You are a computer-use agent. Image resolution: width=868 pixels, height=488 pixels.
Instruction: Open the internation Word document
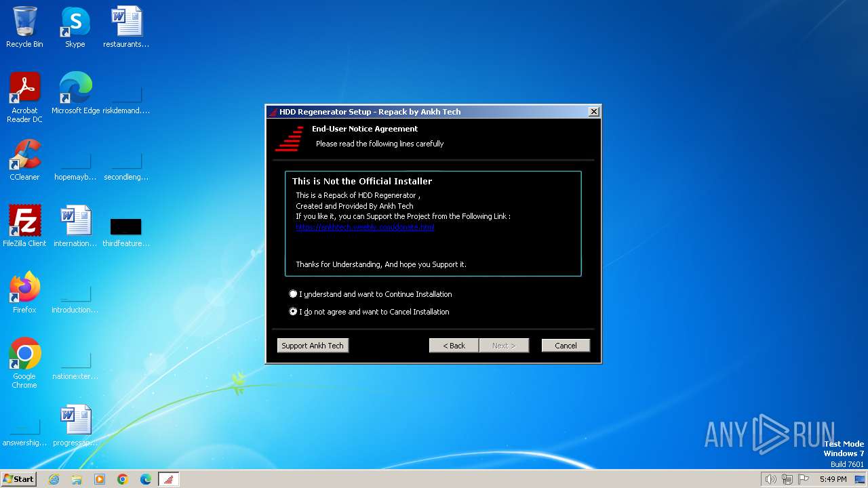click(x=75, y=226)
